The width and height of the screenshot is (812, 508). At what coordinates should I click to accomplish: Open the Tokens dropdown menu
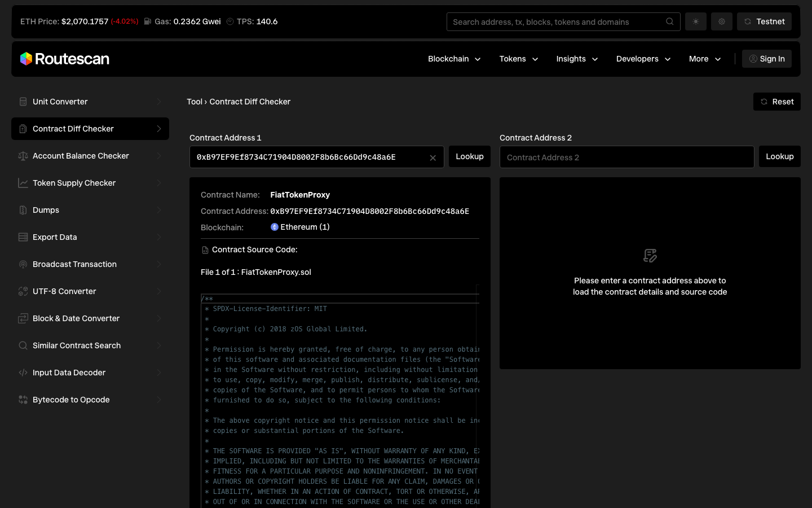click(x=519, y=59)
